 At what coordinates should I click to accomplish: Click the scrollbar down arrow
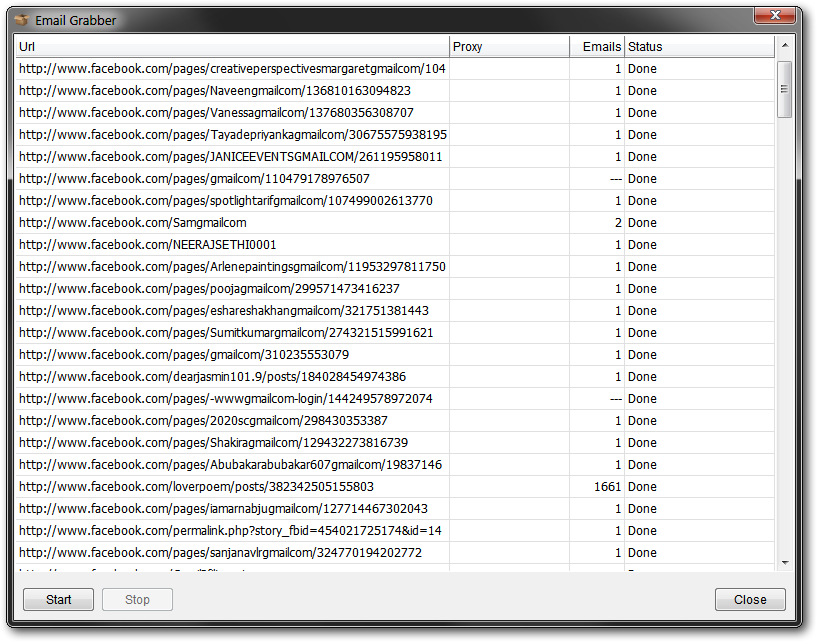point(785,563)
